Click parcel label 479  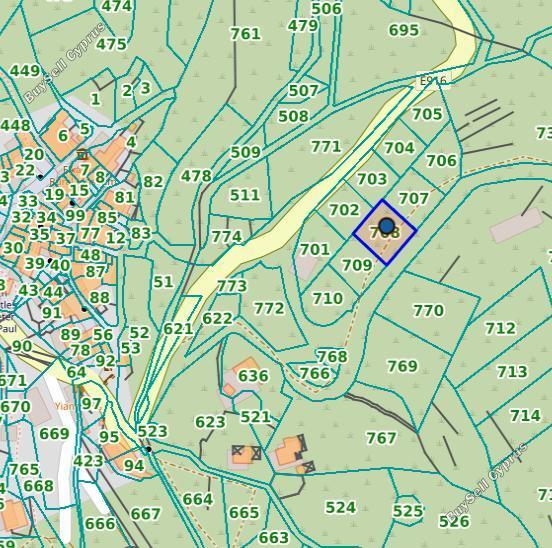[303, 25]
